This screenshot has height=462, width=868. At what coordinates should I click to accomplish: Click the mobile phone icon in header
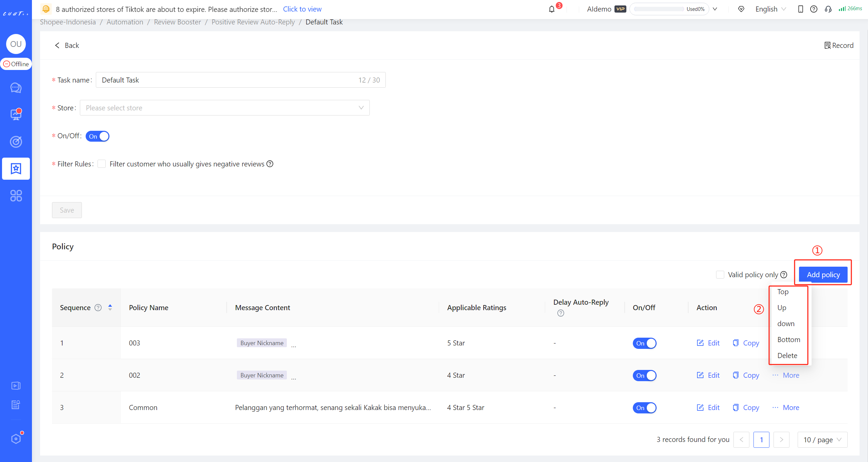[x=800, y=9]
